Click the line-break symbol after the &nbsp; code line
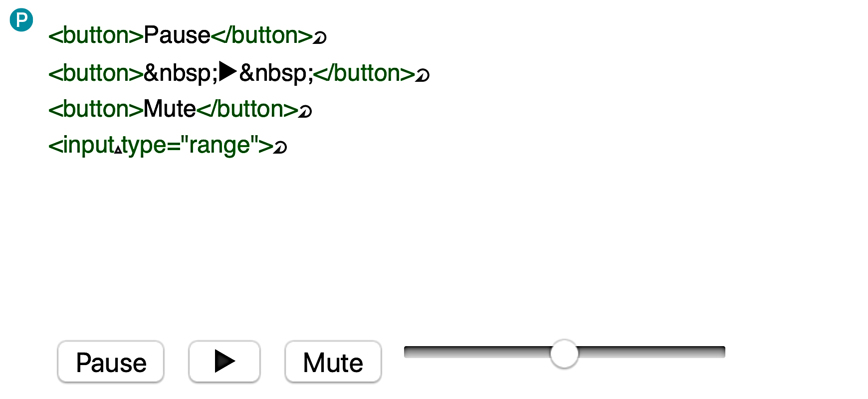This screenshot has width=868, height=399. pos(423,75)
